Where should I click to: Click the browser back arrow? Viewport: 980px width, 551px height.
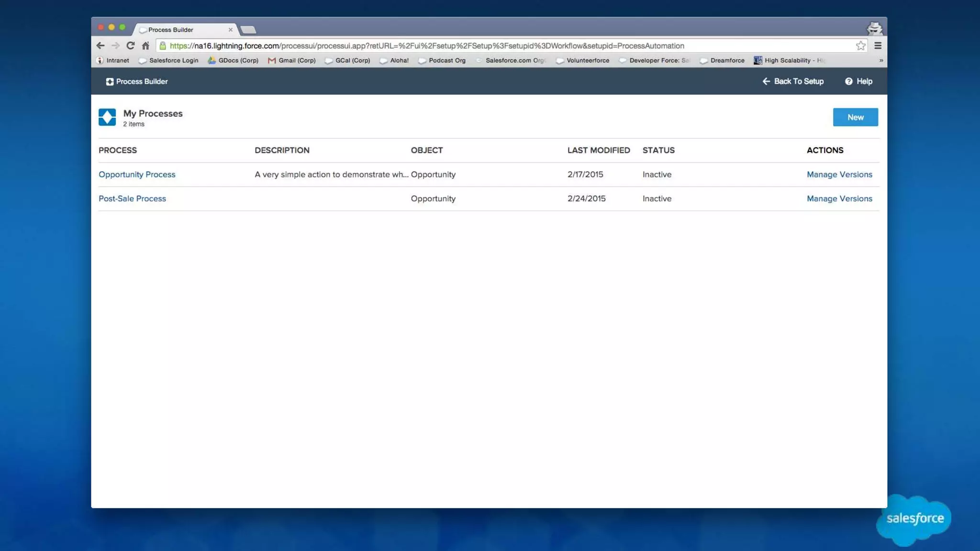tap(100, 45)
